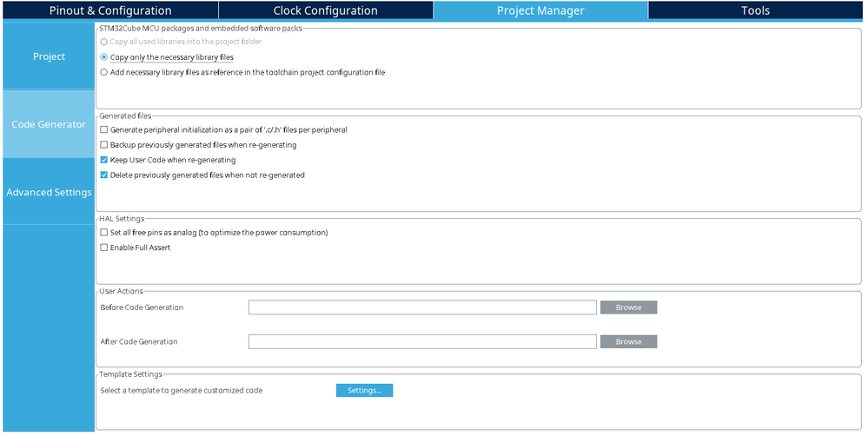Check 'Set all free pins as analog'
This screenshot has height=436, width=868.
pos(104,233)
